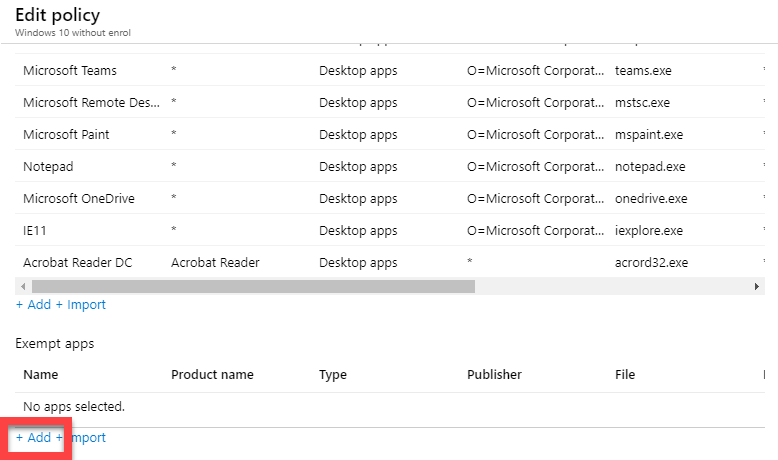The width and height of the screenshot is (778, 460).
Task: Select the Microsoft Teams app row
Action: click(70, 71)
